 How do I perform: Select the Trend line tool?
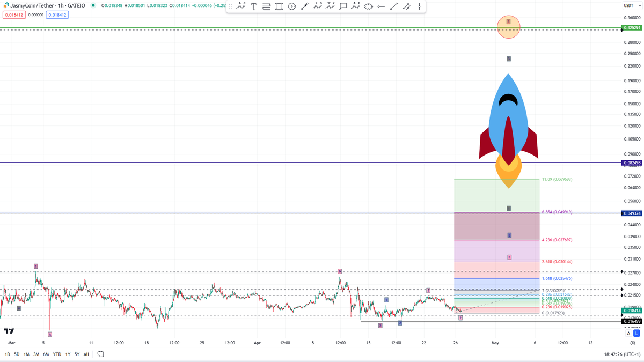tap(394, 6)
